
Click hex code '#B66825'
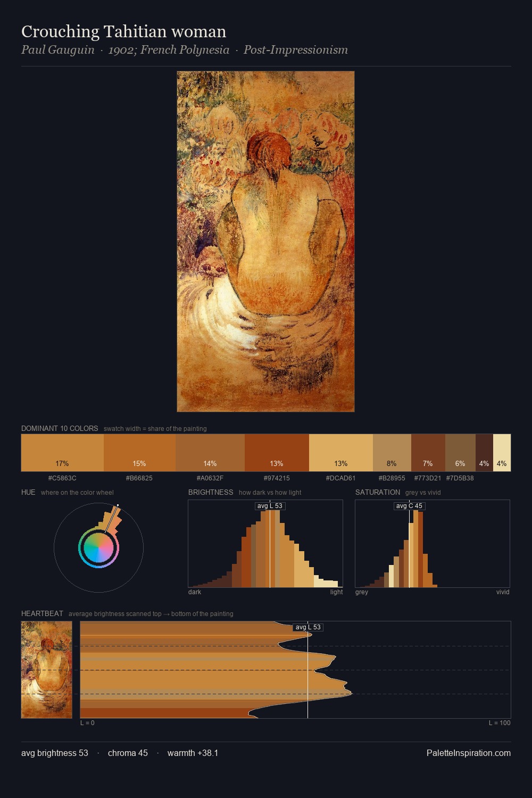(x=139, y=478)
